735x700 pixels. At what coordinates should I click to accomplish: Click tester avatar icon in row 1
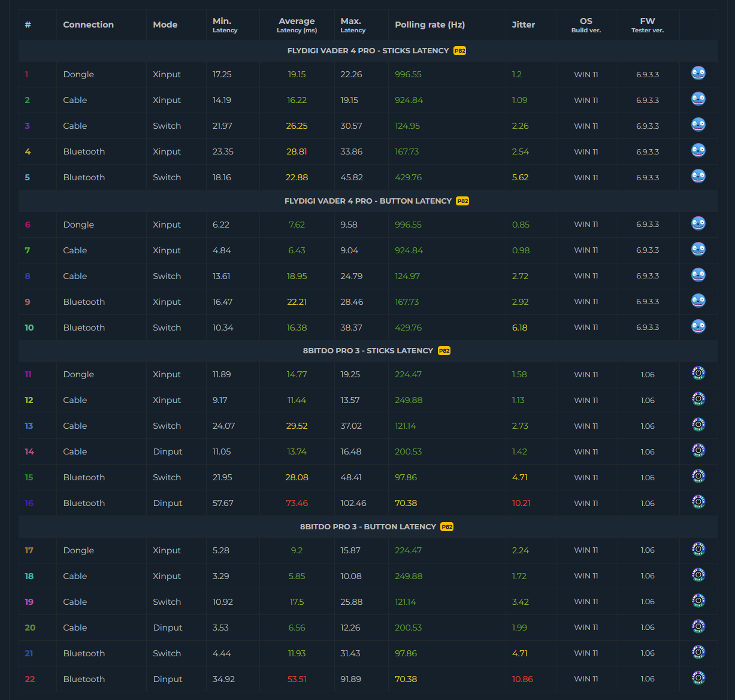pyautogui.click(x=698, y=74)
